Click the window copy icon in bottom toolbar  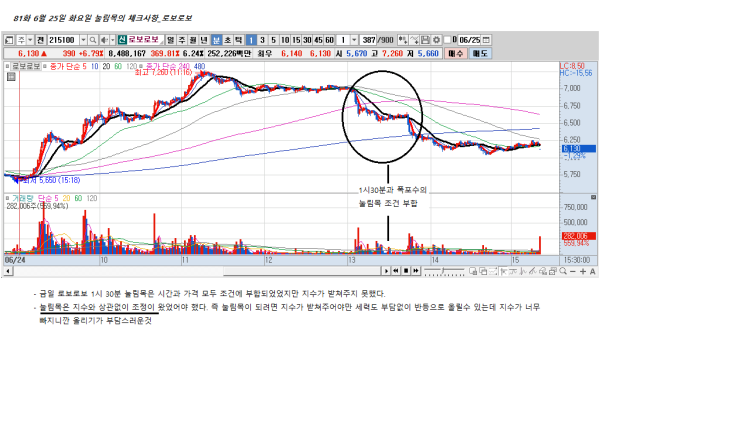tap(483, 271)
